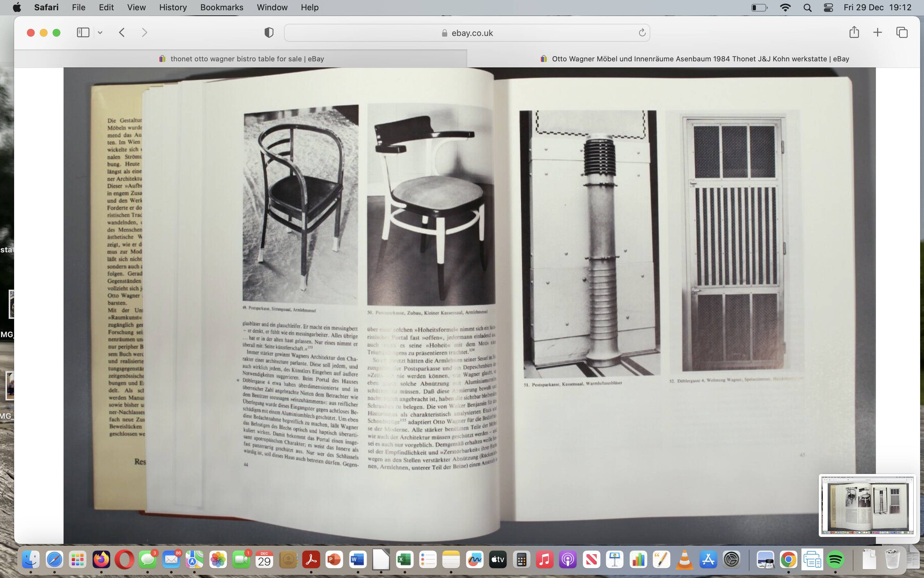Open the App Store
Screen dimensions: 924x578
coord(708,560)
